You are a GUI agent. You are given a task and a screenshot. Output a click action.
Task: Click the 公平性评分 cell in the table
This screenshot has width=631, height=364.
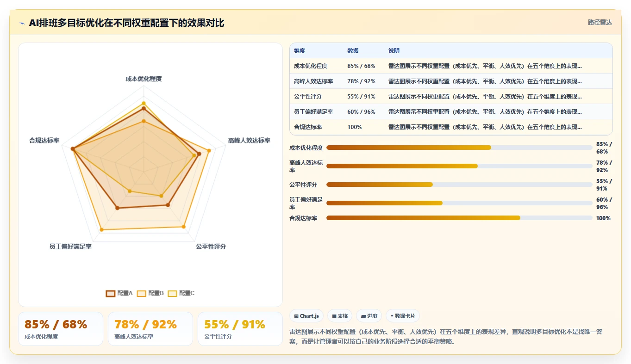point(308,97)
